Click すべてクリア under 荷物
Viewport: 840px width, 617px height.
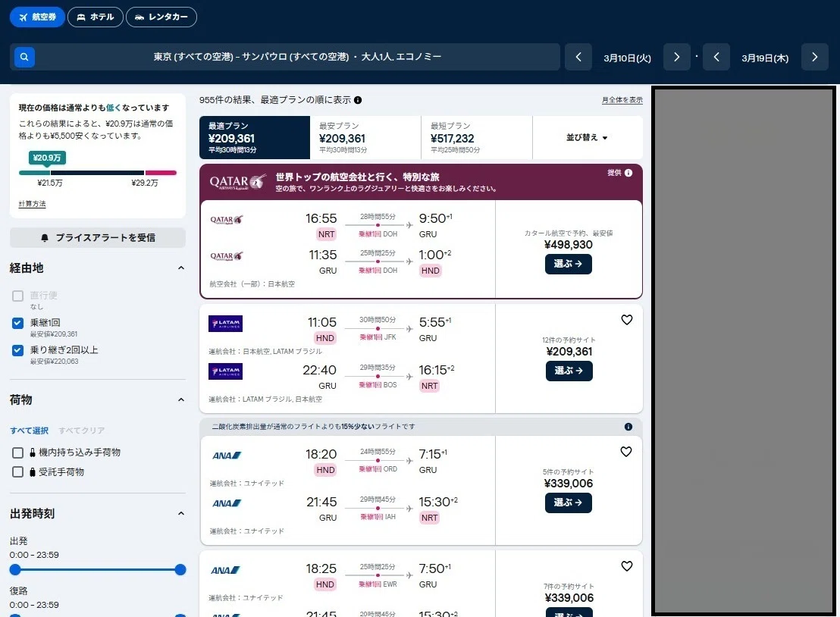click(81, 431)
